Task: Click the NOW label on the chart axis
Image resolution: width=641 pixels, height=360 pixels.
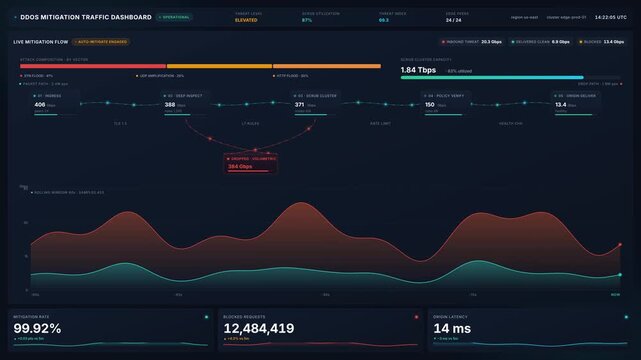Action: [615, 295]
